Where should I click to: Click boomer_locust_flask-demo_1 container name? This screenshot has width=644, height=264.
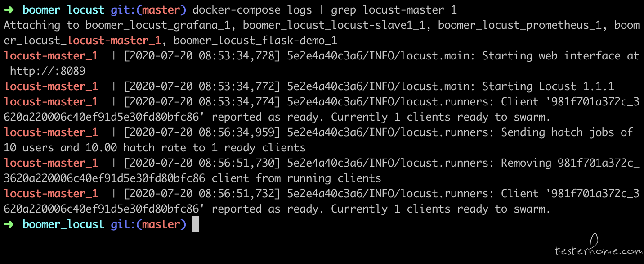coord(255,41)
